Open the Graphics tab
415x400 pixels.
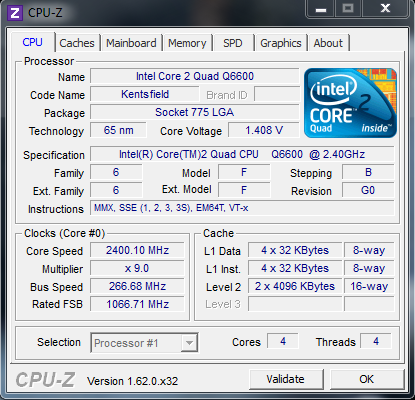(x=281, y=43)
